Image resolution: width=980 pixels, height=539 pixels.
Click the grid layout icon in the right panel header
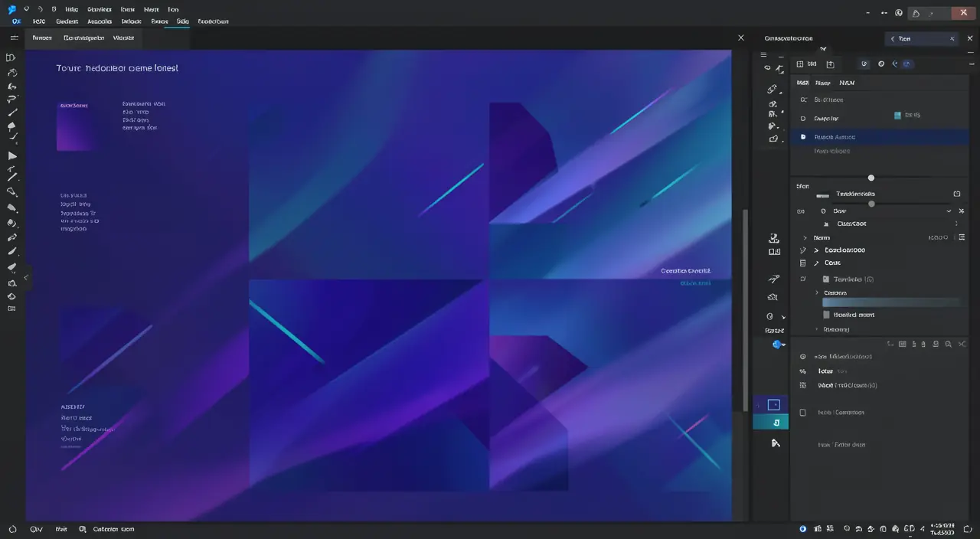coord(800,64)
